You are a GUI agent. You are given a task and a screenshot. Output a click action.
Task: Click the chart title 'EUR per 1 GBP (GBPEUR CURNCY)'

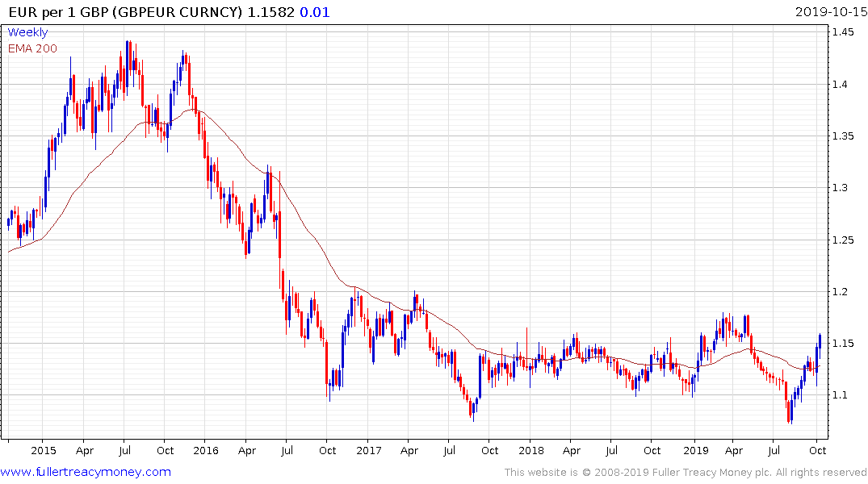[126, 12]
